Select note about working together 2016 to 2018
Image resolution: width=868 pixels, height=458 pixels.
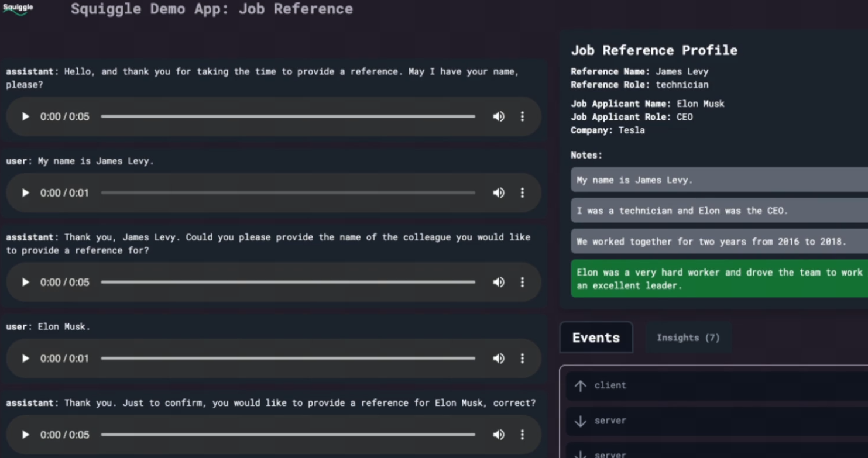(719, 242)
